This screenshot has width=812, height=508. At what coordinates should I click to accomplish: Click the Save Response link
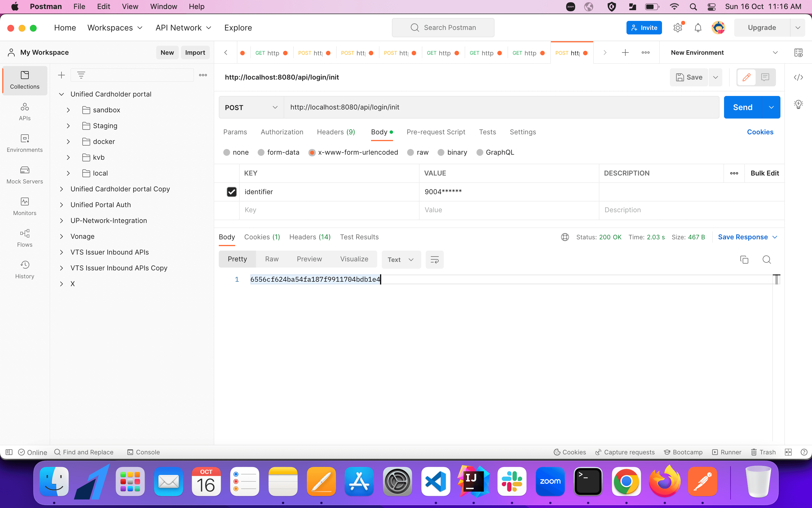pos(743,237)
